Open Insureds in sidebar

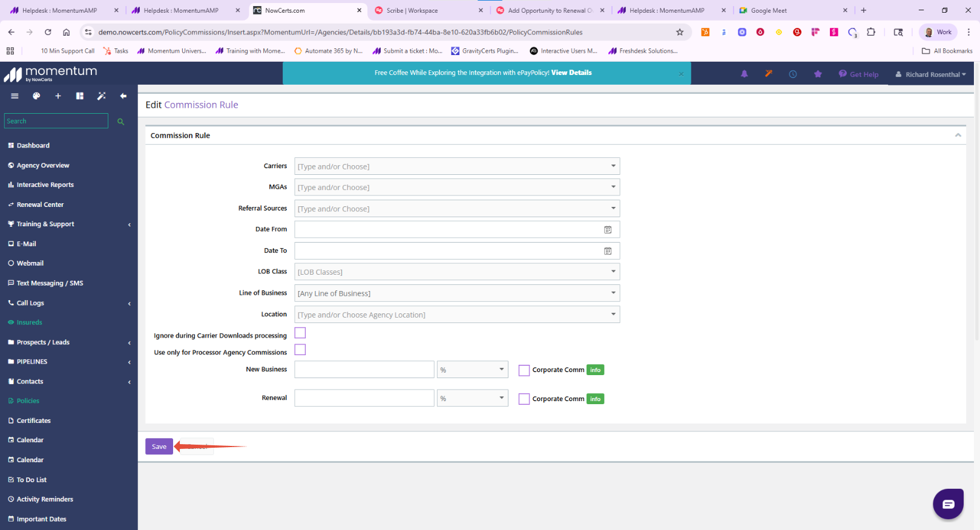click(29, 322)
